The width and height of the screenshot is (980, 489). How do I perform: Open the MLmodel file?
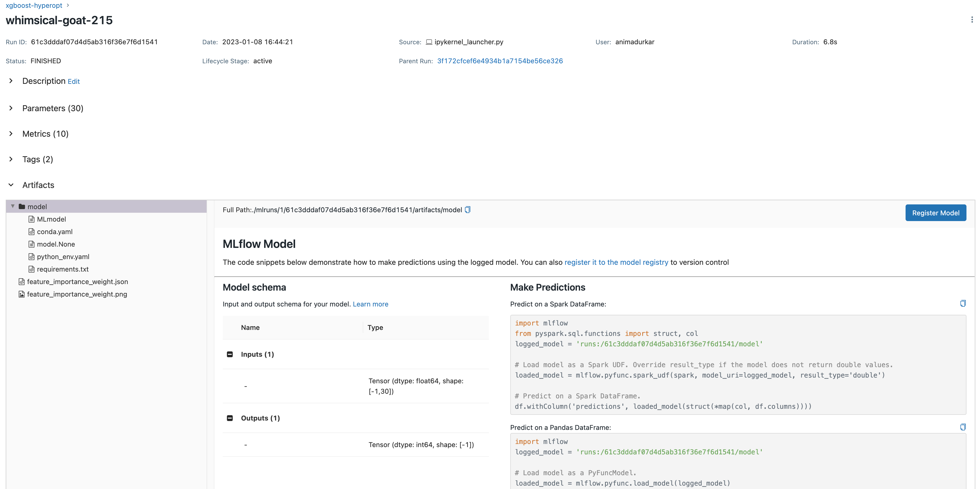tap(51, 219)
